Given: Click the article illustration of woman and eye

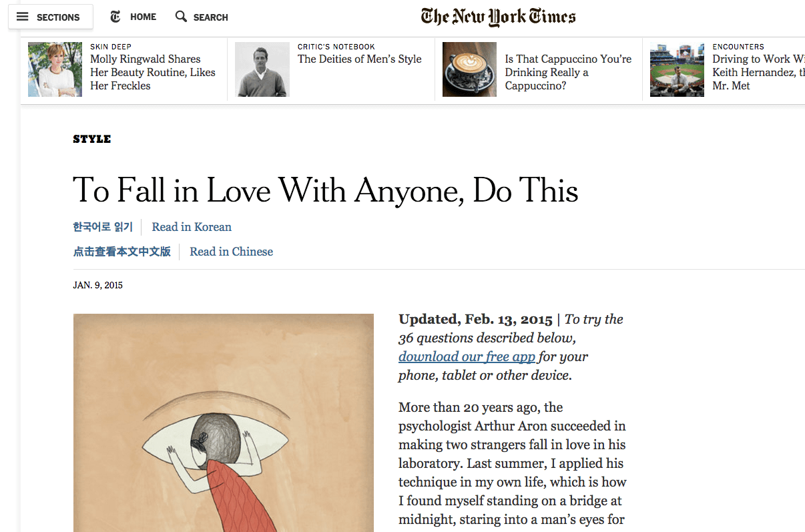Looking at the screenshot, I should click(x=224, y=423).
